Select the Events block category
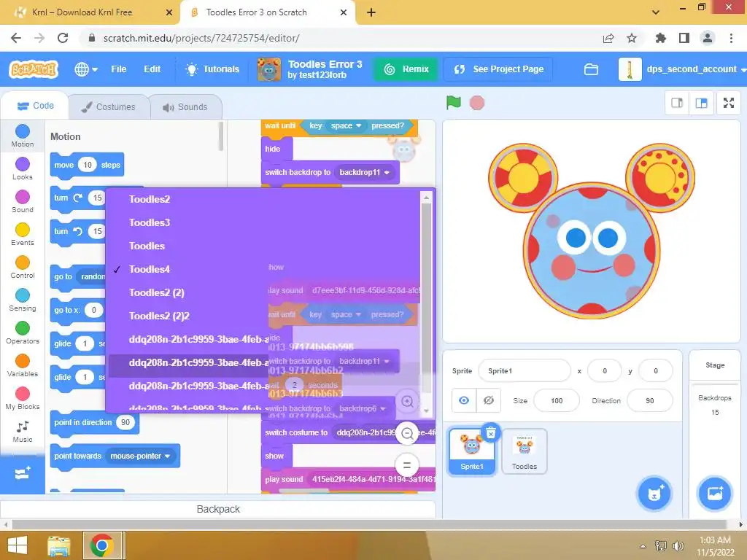This screenshot has width=747, height=560. pos(23,234)
